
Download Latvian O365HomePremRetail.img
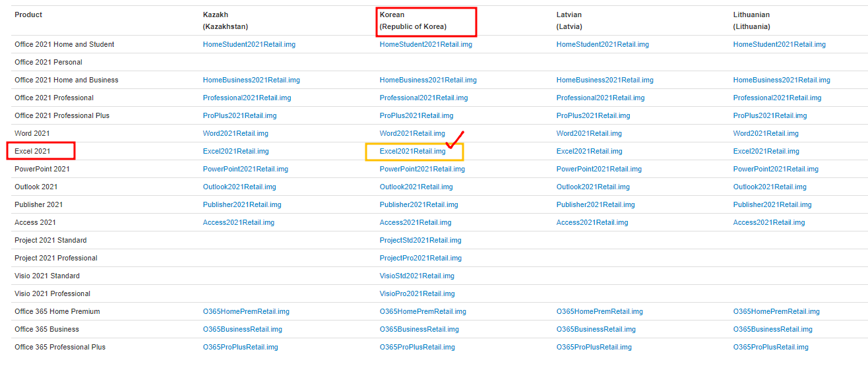(600, 311)
